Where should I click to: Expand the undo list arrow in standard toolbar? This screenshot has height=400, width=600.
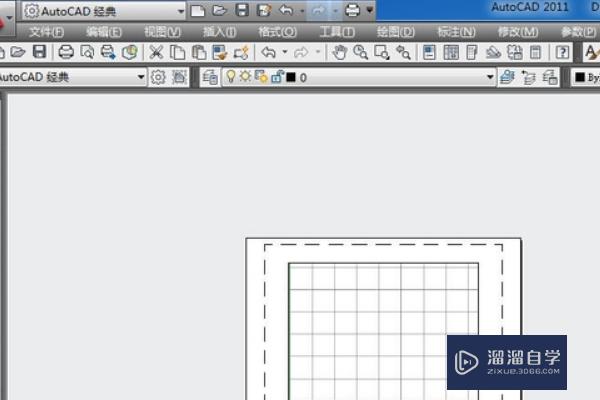[285, 52]
